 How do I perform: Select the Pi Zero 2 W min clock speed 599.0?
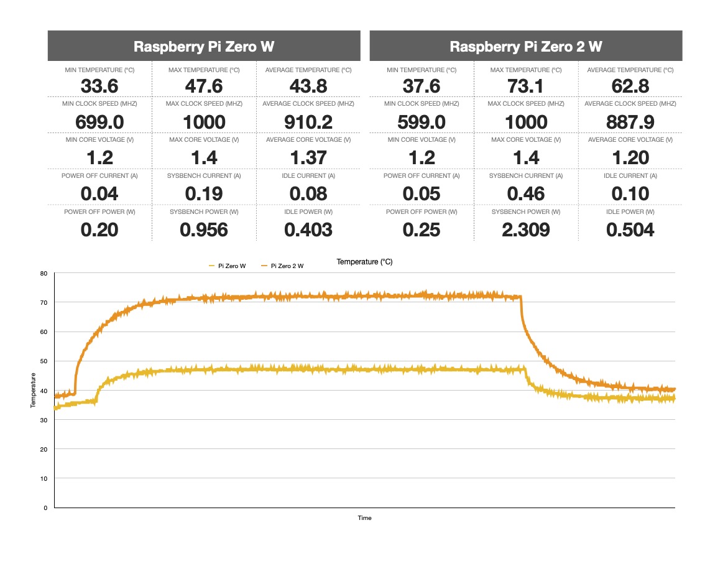[422, 122]
